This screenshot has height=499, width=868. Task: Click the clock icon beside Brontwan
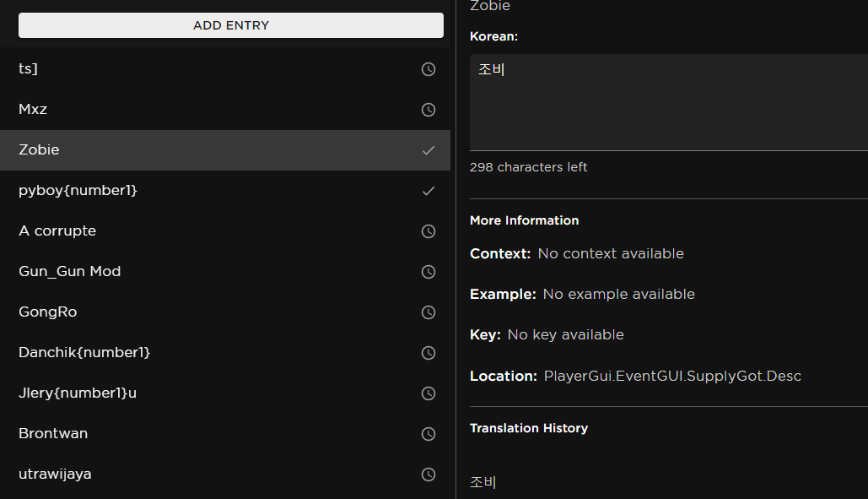click(428, 434)
